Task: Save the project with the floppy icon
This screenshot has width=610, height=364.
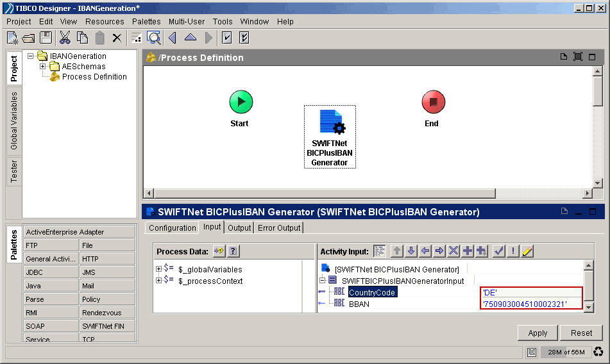Action: pyautogui.click(x=46, y=38)
